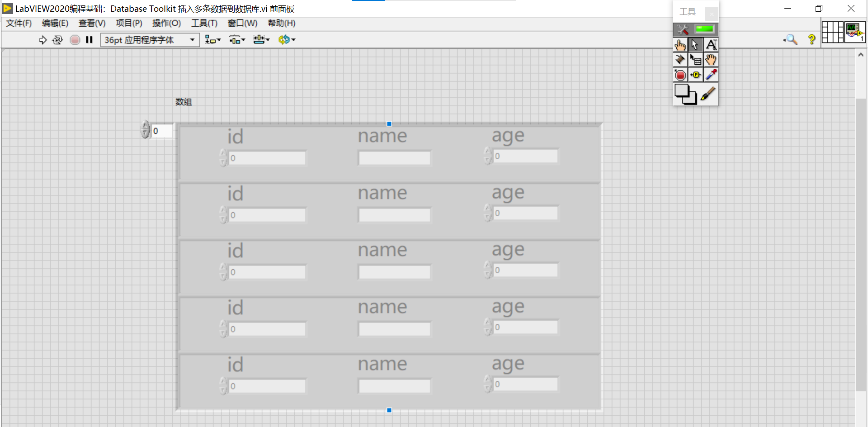Image resolution: width=868 pixels, height=427 pixels.
Task: Select the Get Color eyedropper tool
Action: point(711,75)
